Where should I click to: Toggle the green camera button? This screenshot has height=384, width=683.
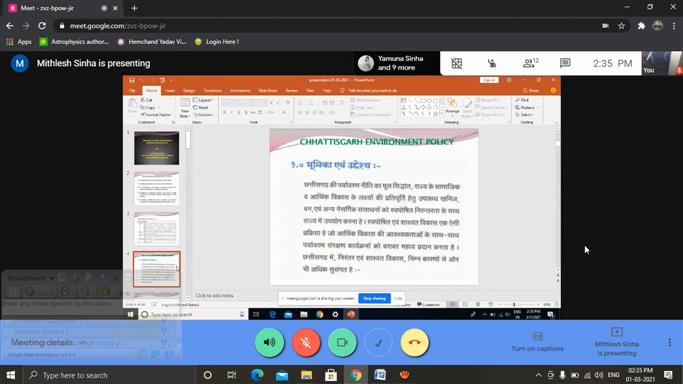[342, 343]
